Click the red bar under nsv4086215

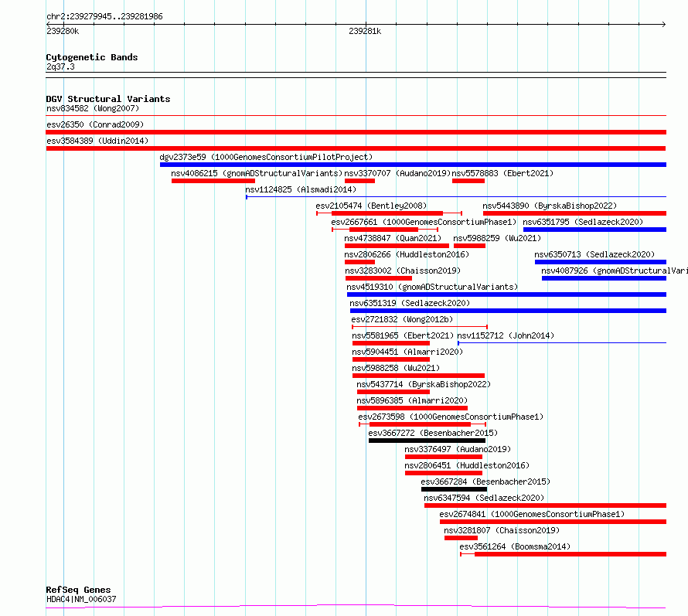[x=213, y=181]
